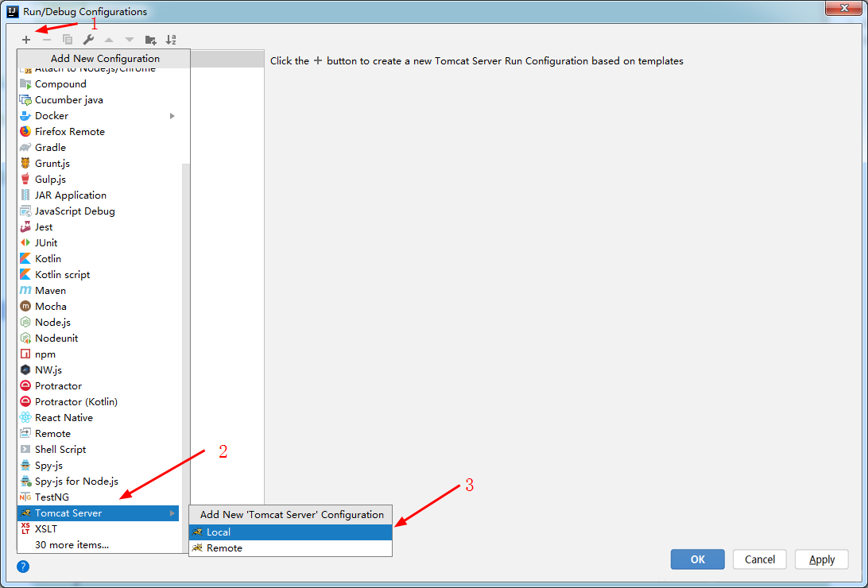868x588 pixels.
Task: Click the Move Up arrow icon
Action: [x=109, y=40]
